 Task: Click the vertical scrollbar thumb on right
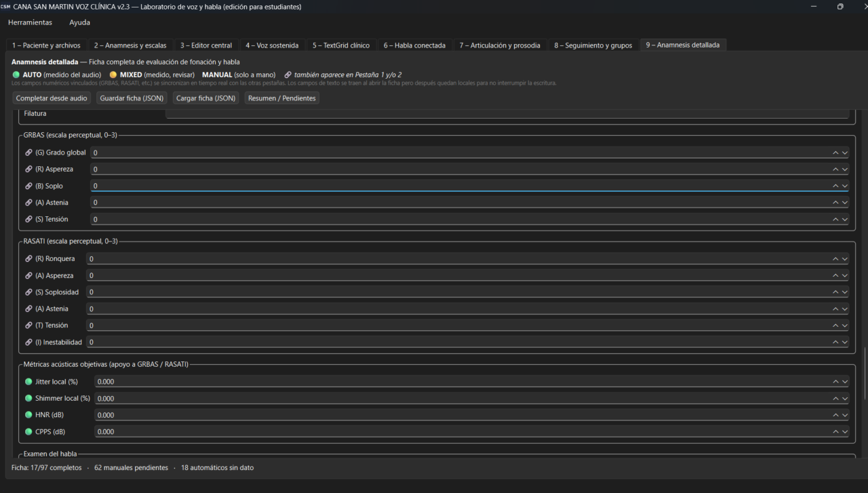(x=864, y=373)
